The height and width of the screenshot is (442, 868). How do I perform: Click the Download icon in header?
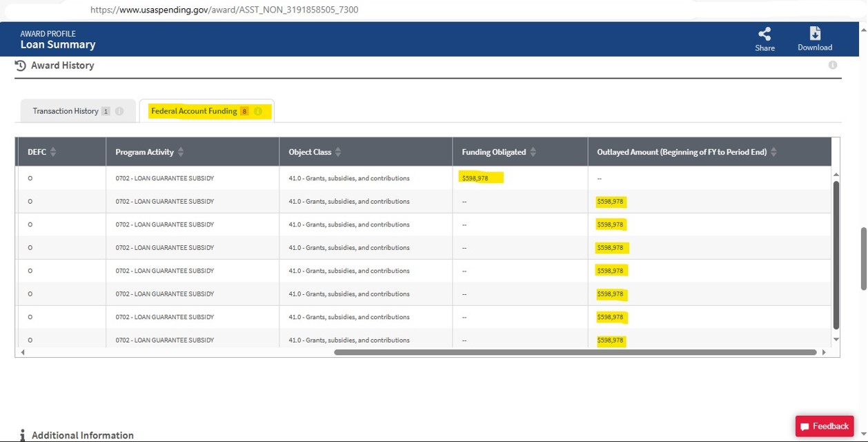click(815, 34)
